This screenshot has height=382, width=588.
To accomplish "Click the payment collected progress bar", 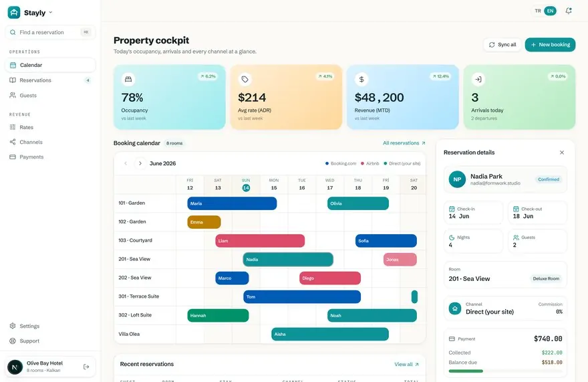I will click(506, 371).
